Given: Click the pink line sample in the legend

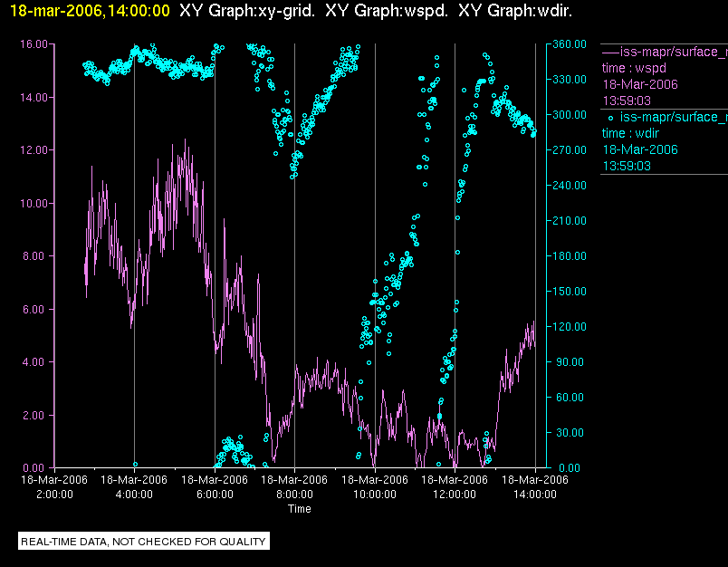Looking at the screenshot, I should point(610,53).
